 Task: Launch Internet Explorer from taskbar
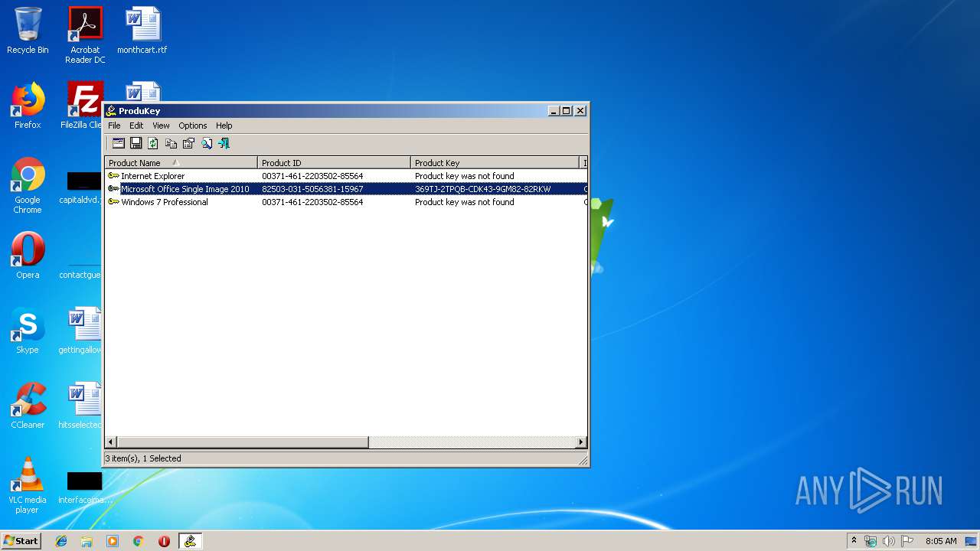(x=61, y=541)
